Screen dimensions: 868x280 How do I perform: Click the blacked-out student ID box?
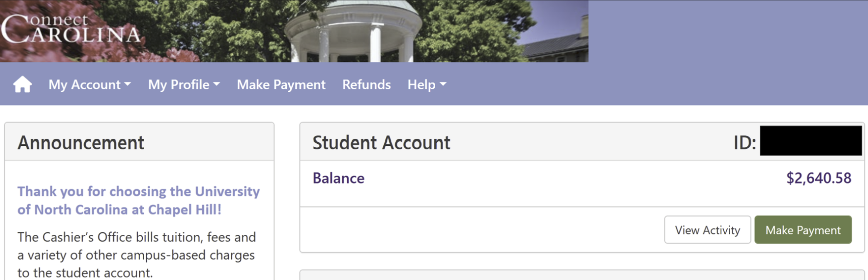coord(811,141)
